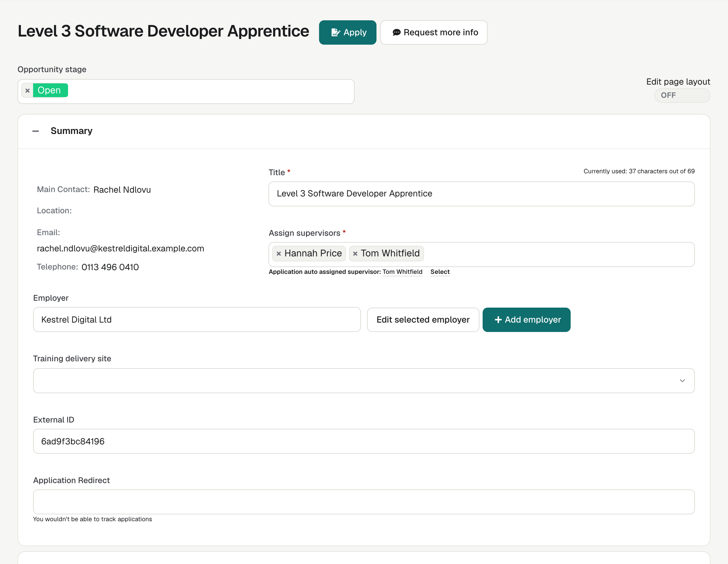Click the Tom Whitfield supervisor tag label
Screen dimensions: 728x564
(390, 254)
